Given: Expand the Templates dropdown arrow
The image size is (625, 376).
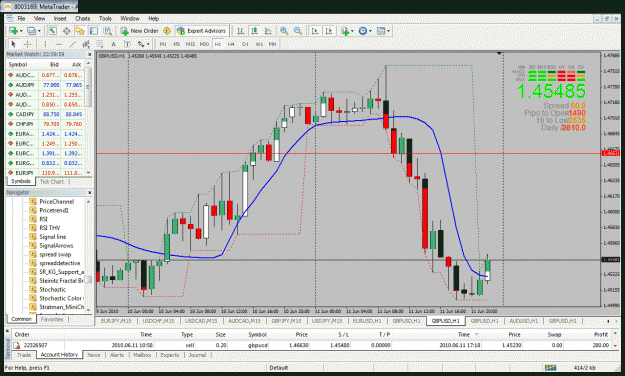Looking at the screenshot, I should point(389,31).
